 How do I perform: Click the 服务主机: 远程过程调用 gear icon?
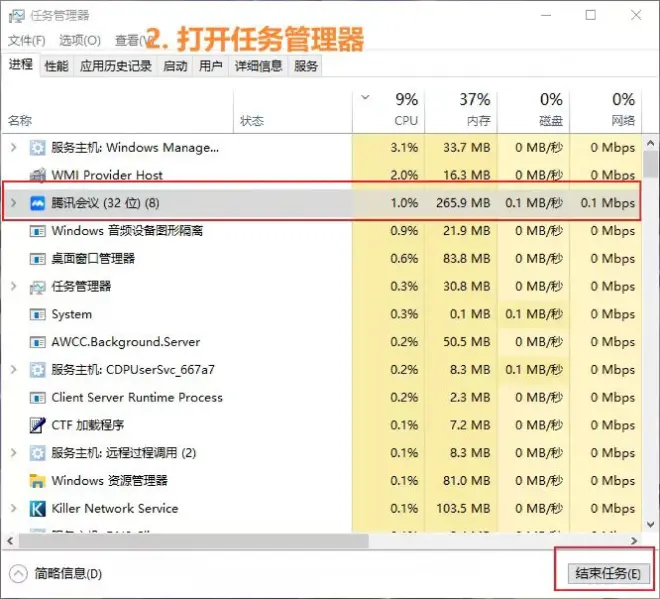pos(37,453)
